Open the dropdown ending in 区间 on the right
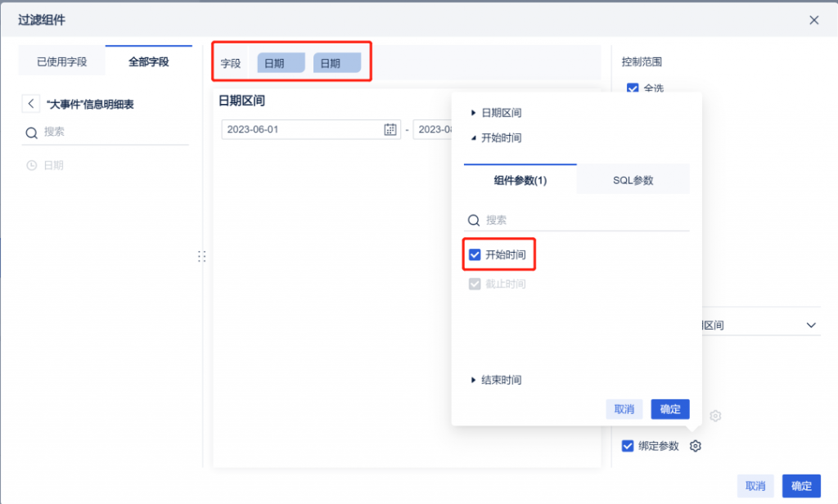This screenshot has height=504, width=838. click(761, 325)
